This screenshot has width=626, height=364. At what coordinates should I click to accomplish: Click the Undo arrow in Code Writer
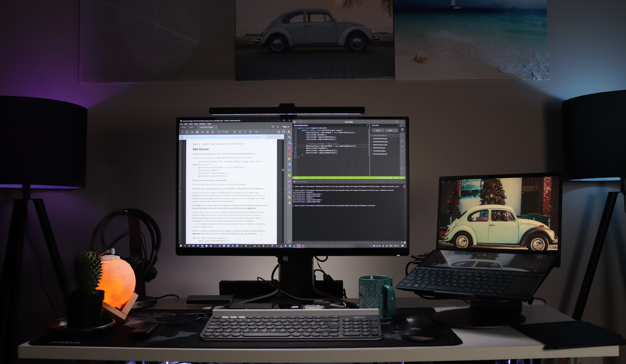click(x=301, y=122)
